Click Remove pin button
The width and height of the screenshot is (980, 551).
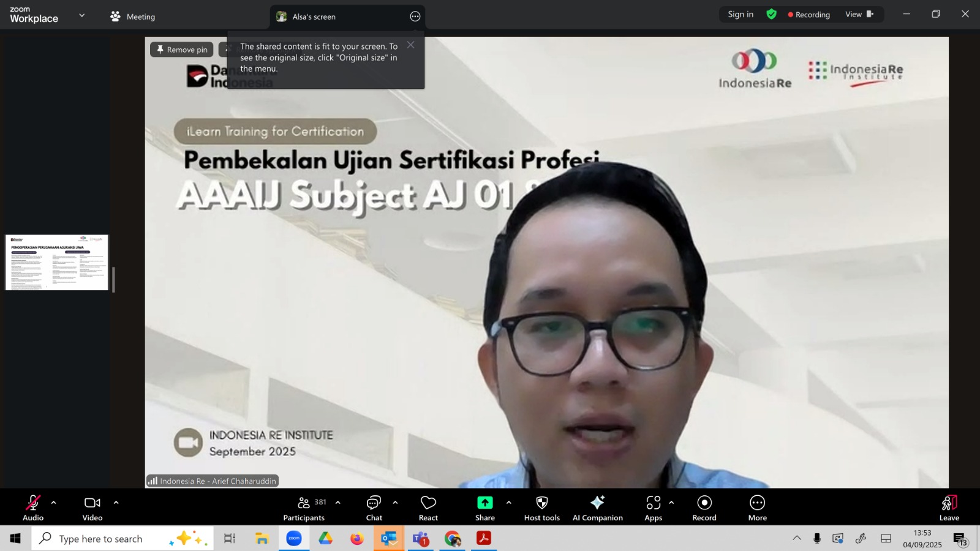(x=182, y=50)
